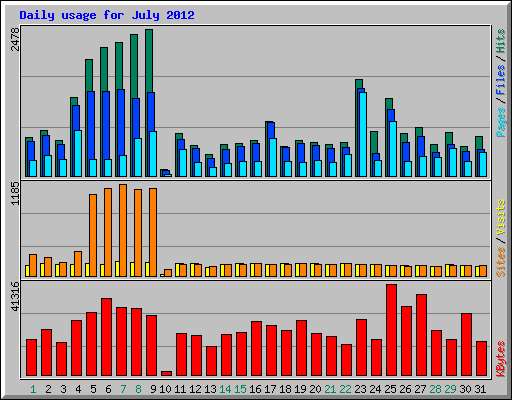Screen dimensions: 512x400
Task: Click day 30 on the x-axis
Action: click(x=465, y=389)
